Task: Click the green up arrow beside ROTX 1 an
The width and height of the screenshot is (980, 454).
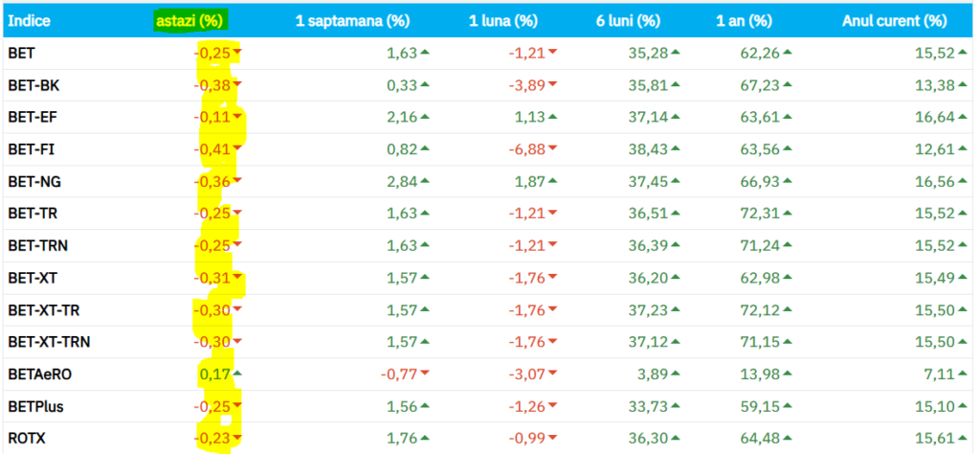Action: point(781,438)
